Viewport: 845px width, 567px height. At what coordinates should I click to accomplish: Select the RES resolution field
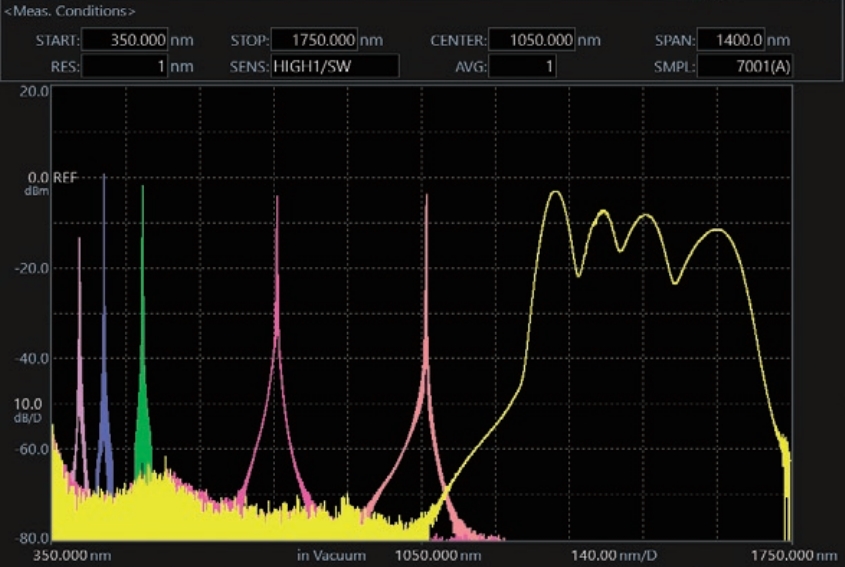pyautogui.click(x=123, y=67)
